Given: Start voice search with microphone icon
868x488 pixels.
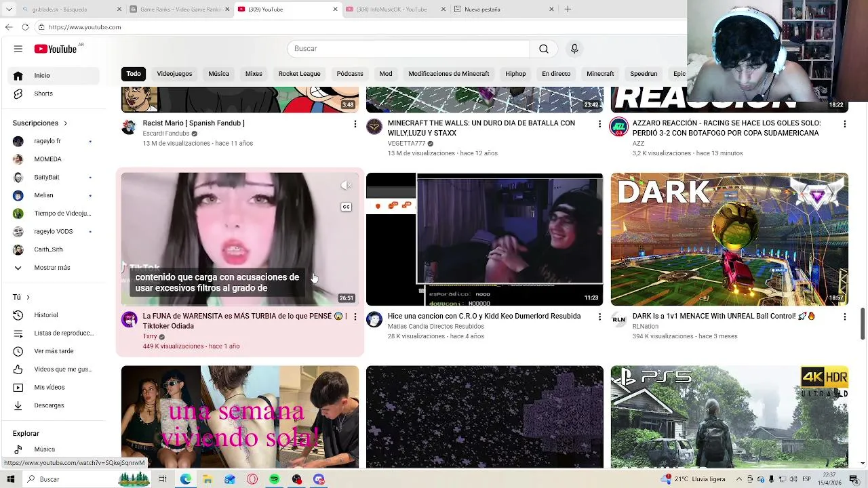Looking at the screenshot, I should (x=574, y=49).
